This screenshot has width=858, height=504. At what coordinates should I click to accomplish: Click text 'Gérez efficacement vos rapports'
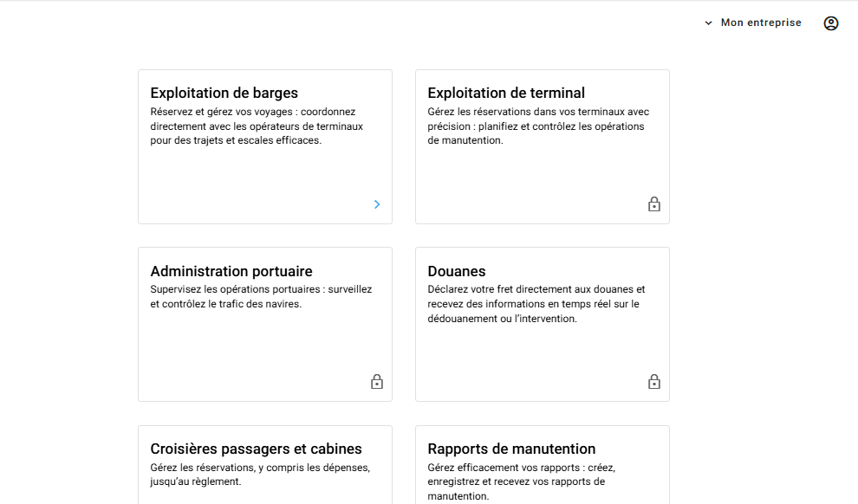521,481
